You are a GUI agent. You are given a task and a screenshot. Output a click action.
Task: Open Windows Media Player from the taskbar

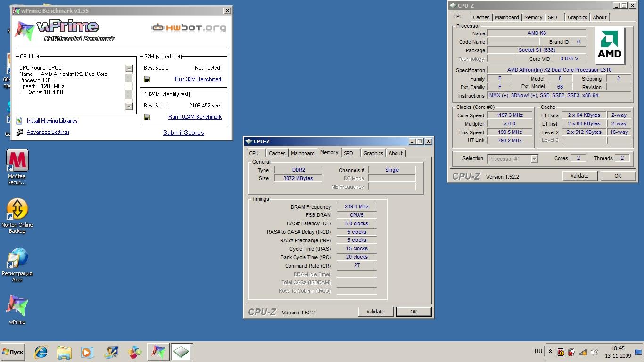[87, 352]
